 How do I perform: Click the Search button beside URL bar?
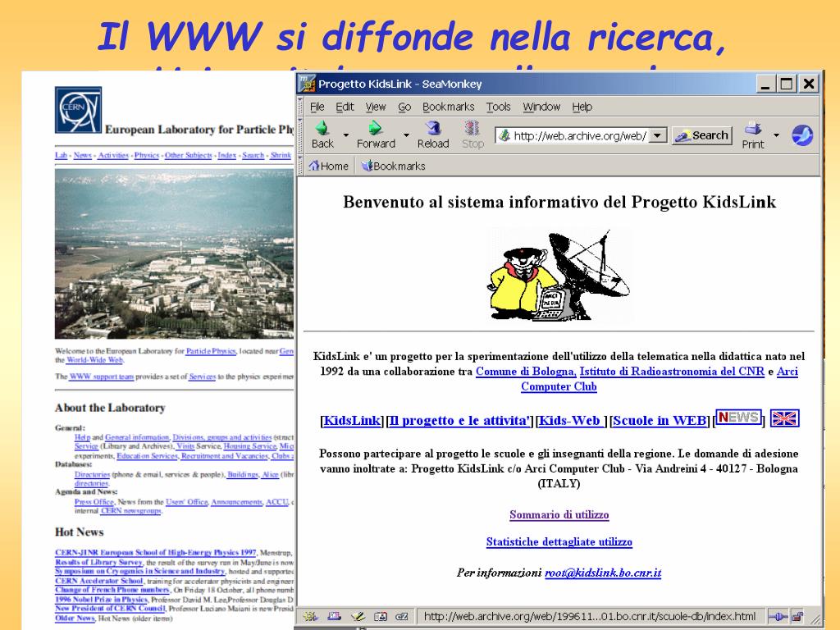pyautogui.click(x=702, y=135)
